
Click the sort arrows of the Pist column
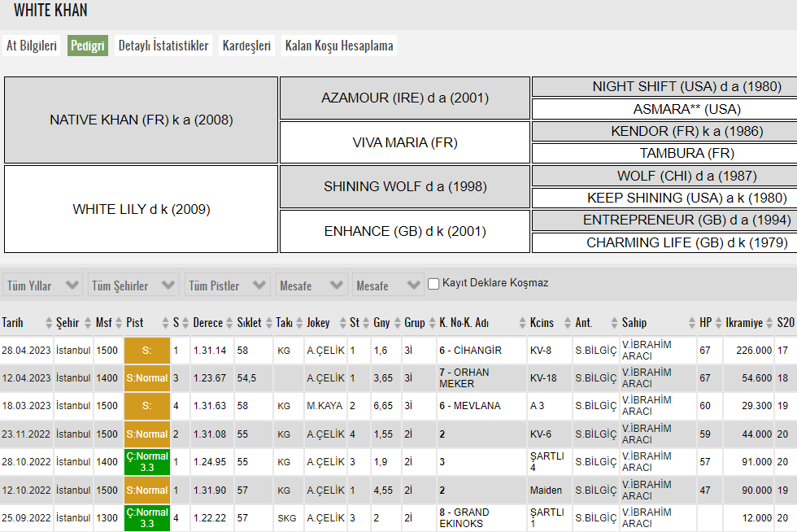click(x=165, y=322)
